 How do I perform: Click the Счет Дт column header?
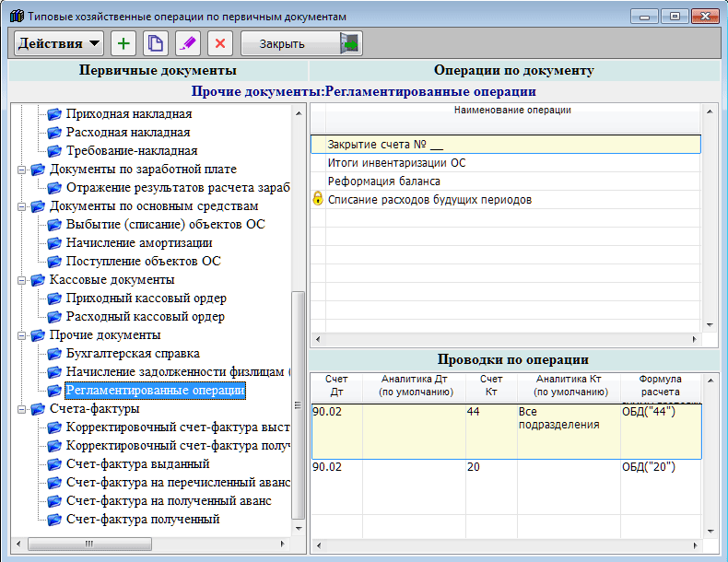pos(336,386)
